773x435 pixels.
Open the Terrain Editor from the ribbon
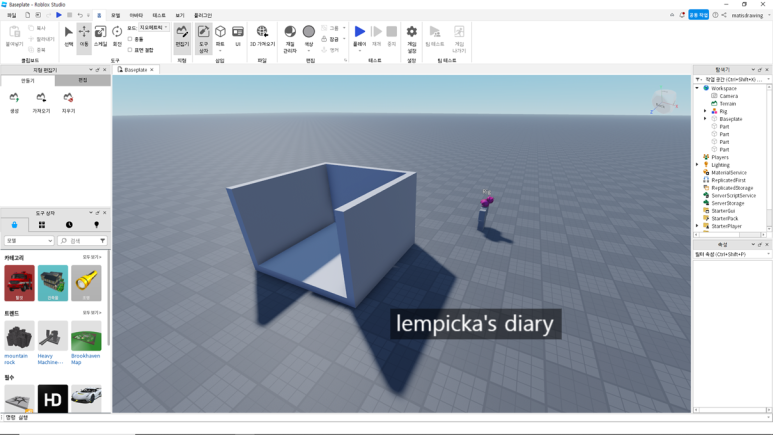click(x=182, y=37)
